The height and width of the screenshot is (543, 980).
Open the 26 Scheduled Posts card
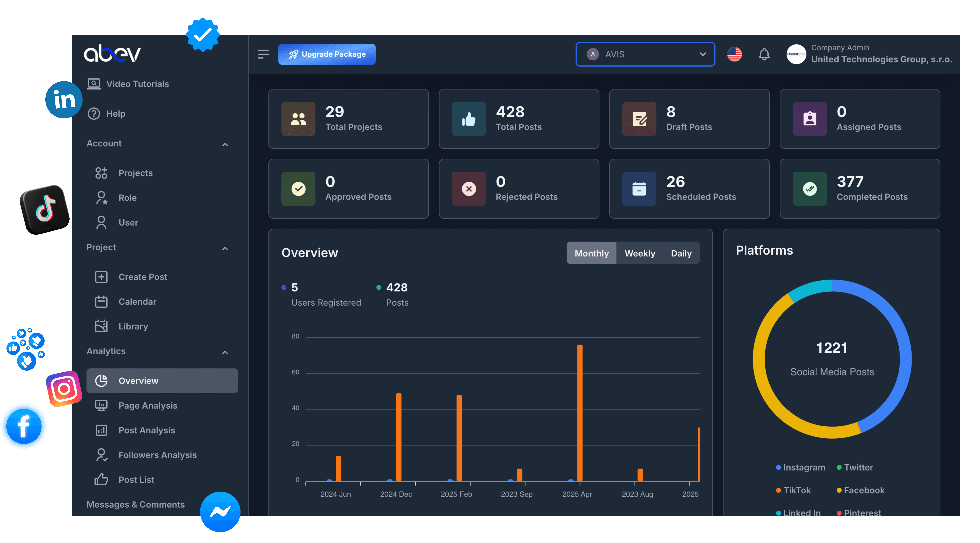(689, 189)
